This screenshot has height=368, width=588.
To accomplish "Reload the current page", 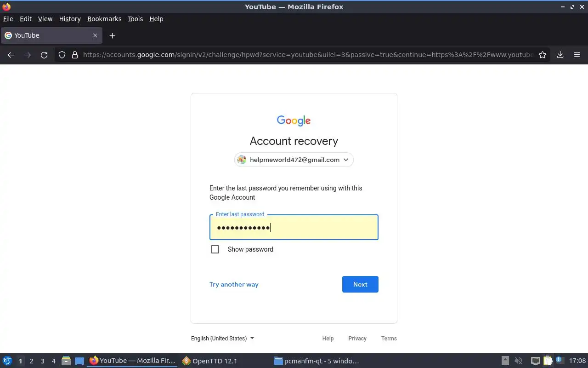I will click(44, 55).
